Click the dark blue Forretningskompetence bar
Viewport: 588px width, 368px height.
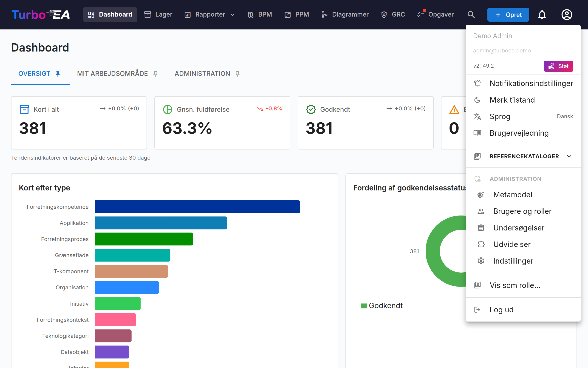pos(198,207)
